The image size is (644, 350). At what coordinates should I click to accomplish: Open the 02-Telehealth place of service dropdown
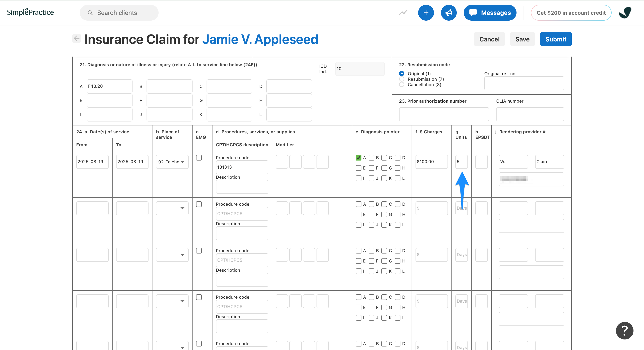coord(172,162)
